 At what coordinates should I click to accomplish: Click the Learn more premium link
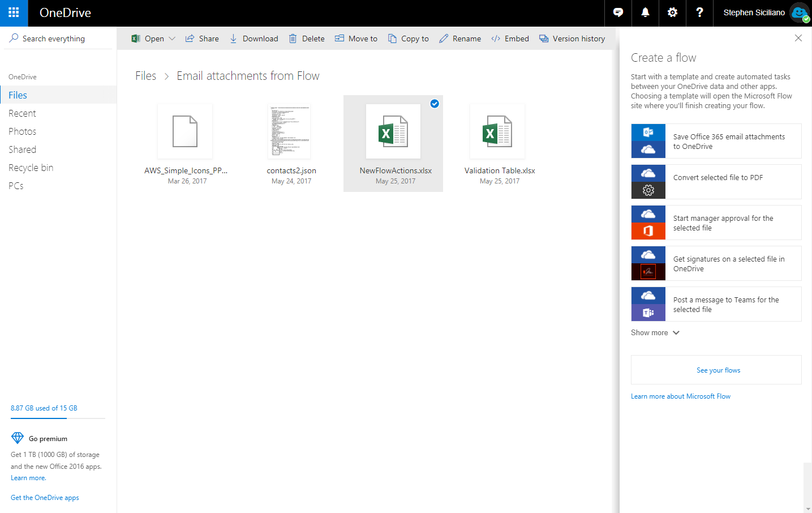click(28, 478)
